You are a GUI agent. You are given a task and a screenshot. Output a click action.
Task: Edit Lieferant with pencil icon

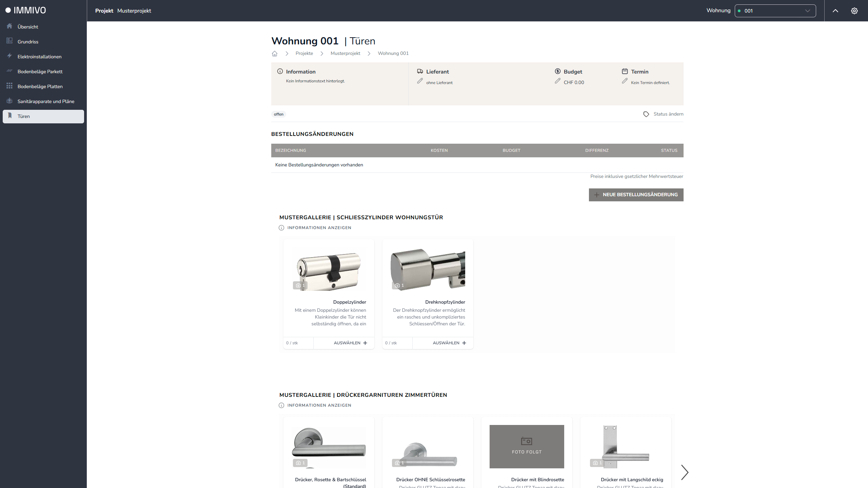click(x=420, y=81)
